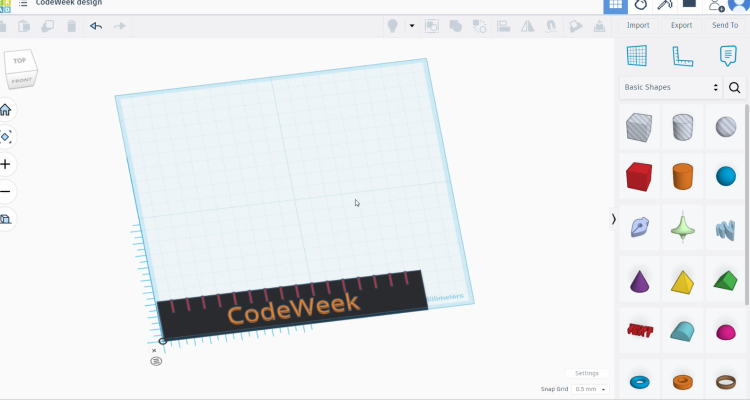Open the user profile avatar

coord(739,5)
